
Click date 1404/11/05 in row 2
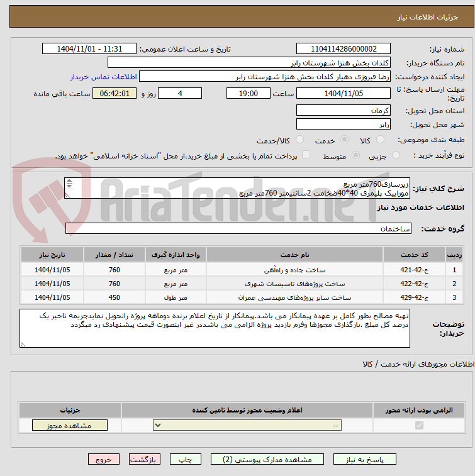click(52, 284)
